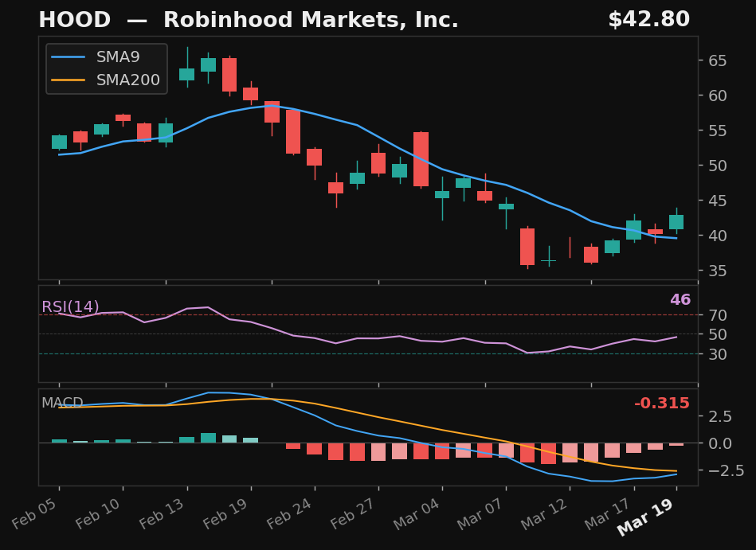Image resolution: width=756 pixels, height=550 pixels.
Task: Click the Mar 17 date label
Action: (x=609, y=513)
